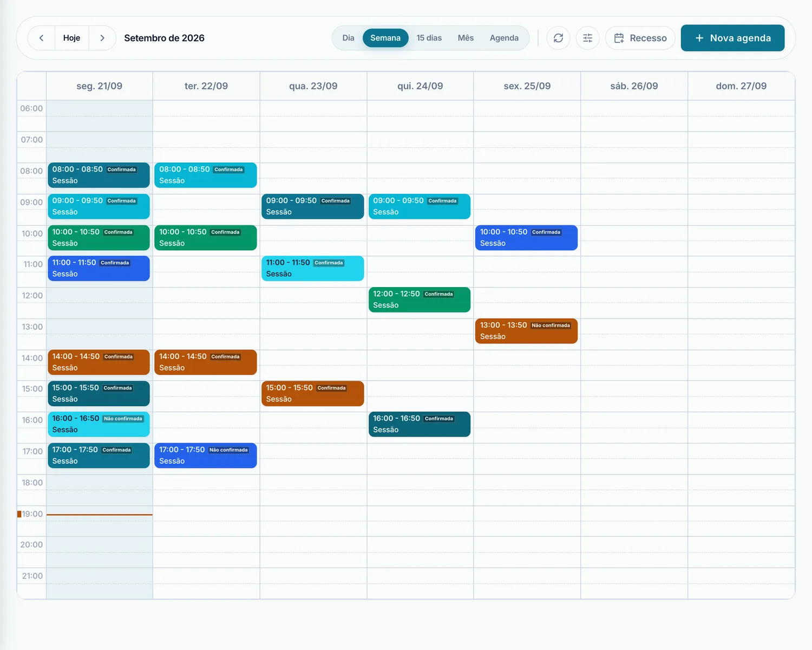Select the dom. 27/09 column header
The width and height of the screenshot is (812, 650).
(741, 86)
